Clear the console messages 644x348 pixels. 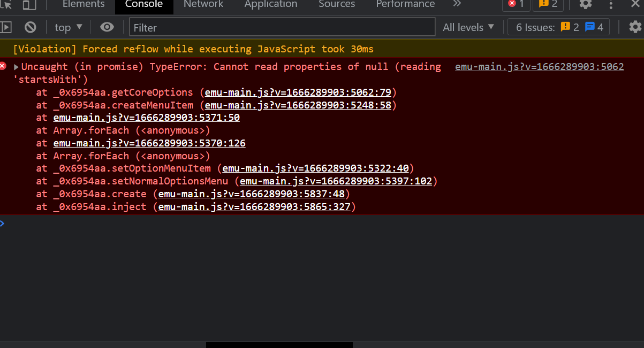(x=29, y=27)
